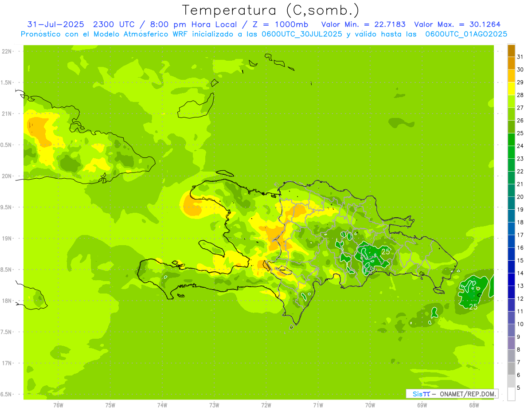Pick the purple swatch between 8 and 9
Screen dimensions: 532x411
511,343
